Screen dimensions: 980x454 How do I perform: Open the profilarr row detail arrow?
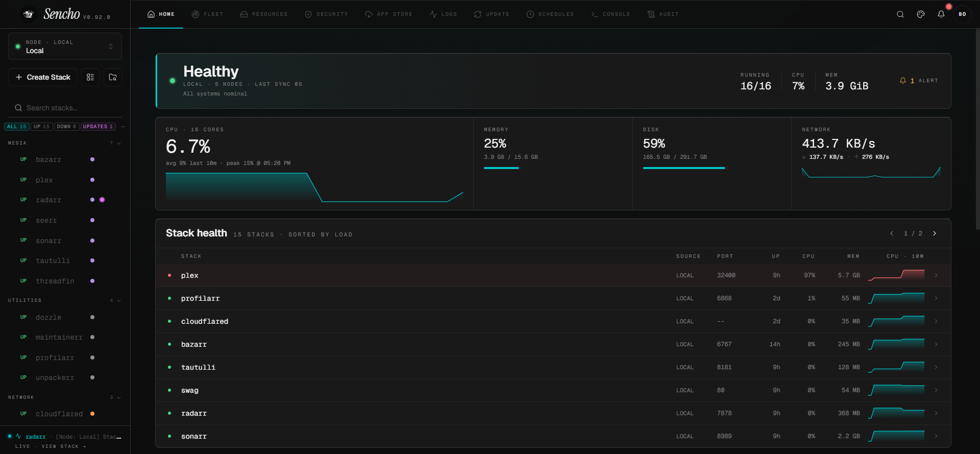(x=936, y=298)
